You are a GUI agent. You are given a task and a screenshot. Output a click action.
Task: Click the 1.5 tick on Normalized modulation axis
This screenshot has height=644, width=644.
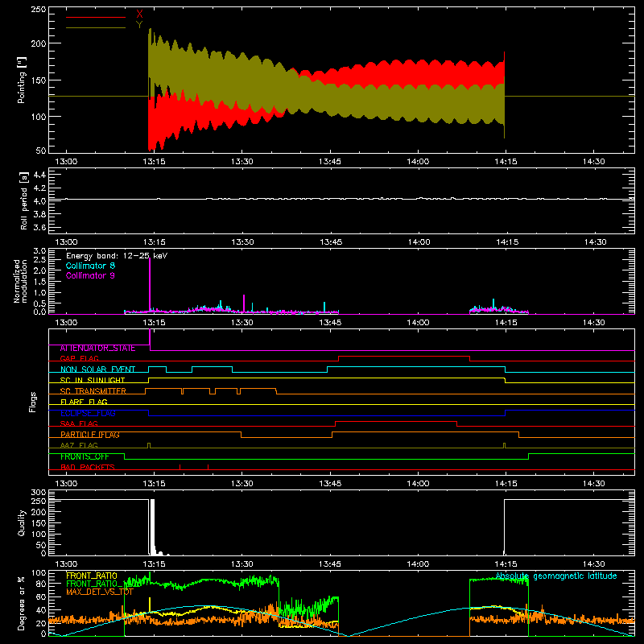pos(39,281)
